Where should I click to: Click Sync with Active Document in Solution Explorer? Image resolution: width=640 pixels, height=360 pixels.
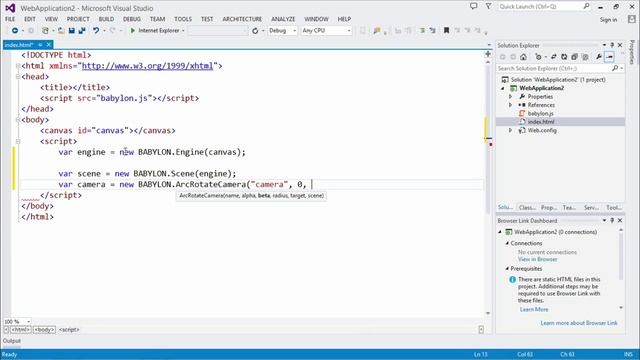[x=553, y=57]
